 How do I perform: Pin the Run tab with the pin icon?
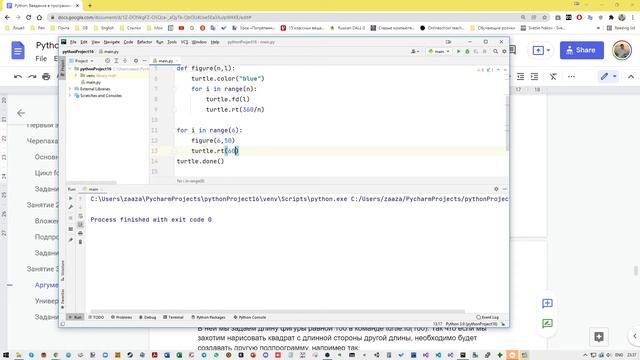pyautogui.click(x=71, y=240)
